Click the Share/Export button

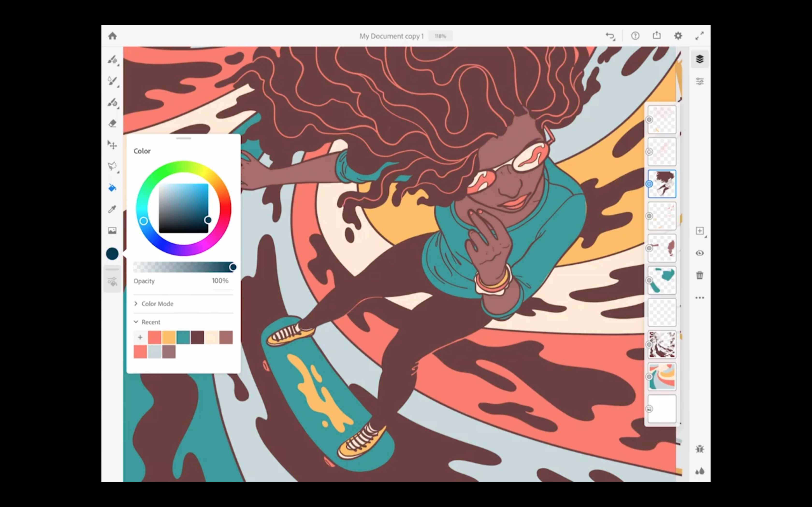point(657,36)
